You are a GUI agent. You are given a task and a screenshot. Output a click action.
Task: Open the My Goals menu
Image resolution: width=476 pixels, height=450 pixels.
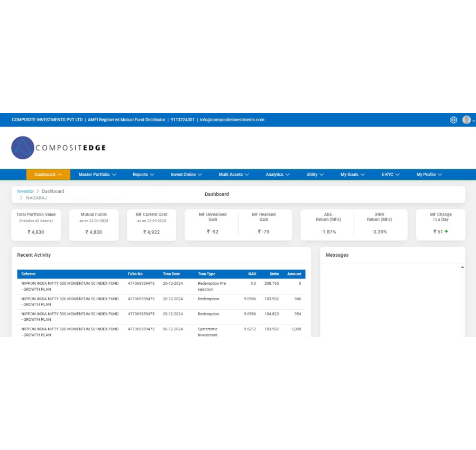pyautogui.click(x=352, y=175)
